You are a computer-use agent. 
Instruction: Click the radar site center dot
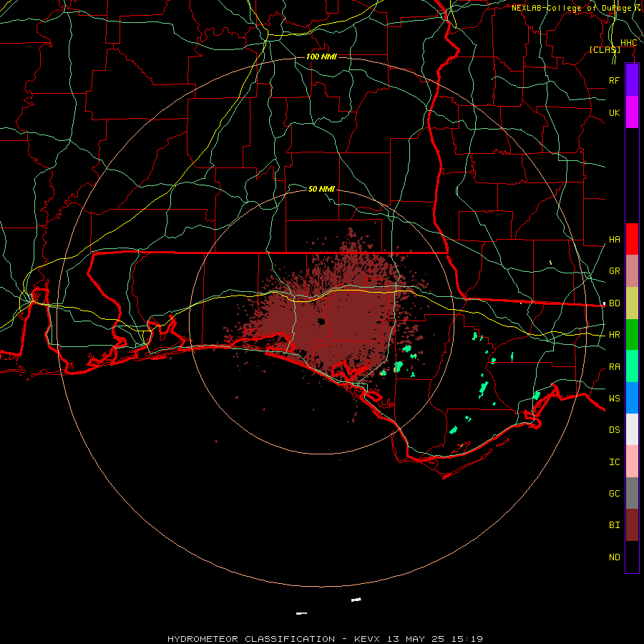point(321,321)
